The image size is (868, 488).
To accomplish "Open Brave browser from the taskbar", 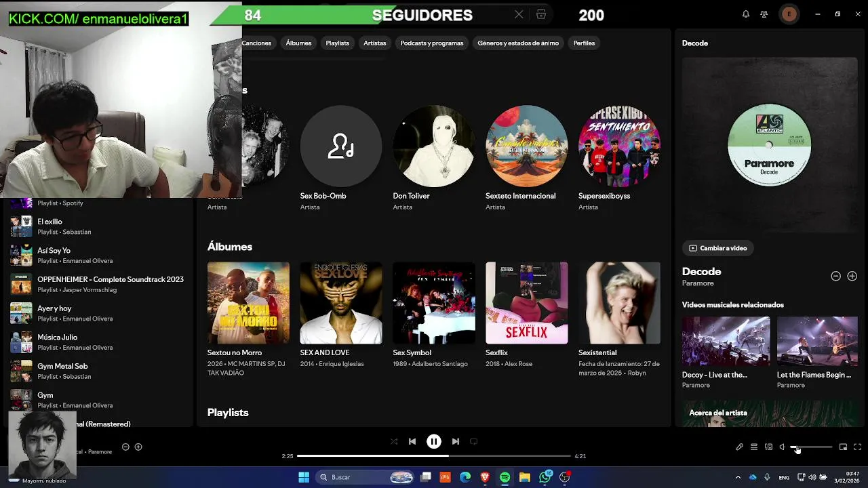I will click(485, 477).
